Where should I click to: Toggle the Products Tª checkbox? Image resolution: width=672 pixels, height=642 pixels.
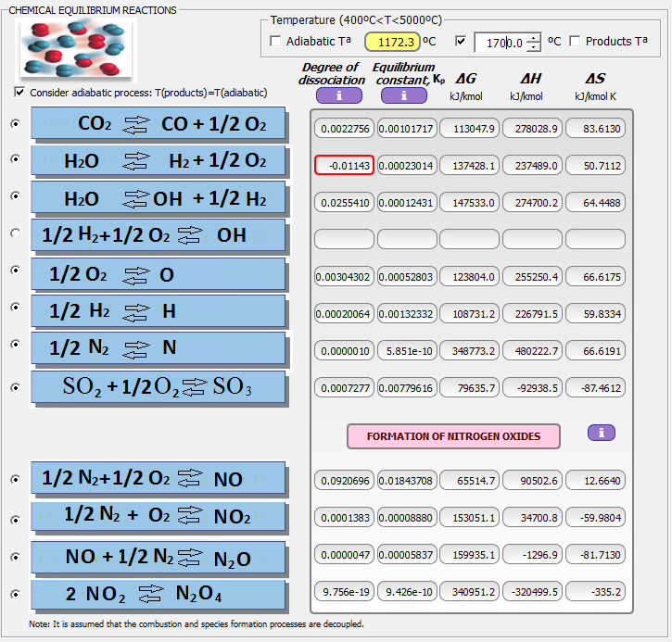pyautogui.click(x=575, y=42)
